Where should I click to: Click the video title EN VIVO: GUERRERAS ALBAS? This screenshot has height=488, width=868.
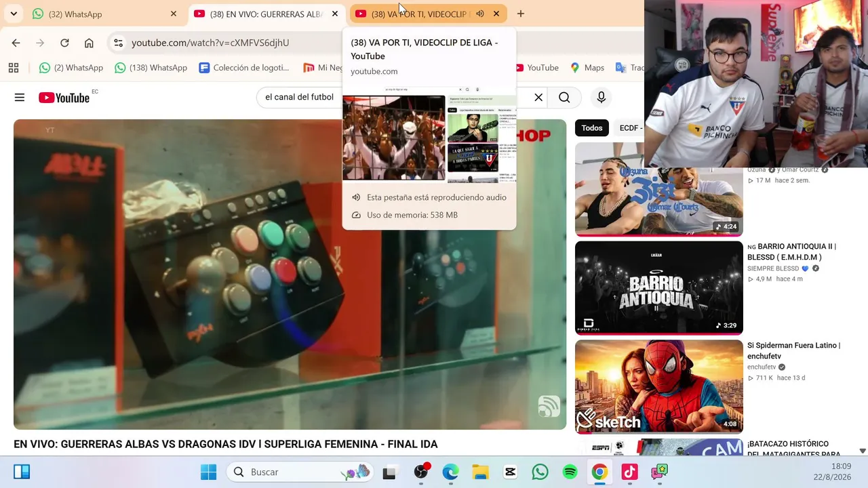click(226, 445)
